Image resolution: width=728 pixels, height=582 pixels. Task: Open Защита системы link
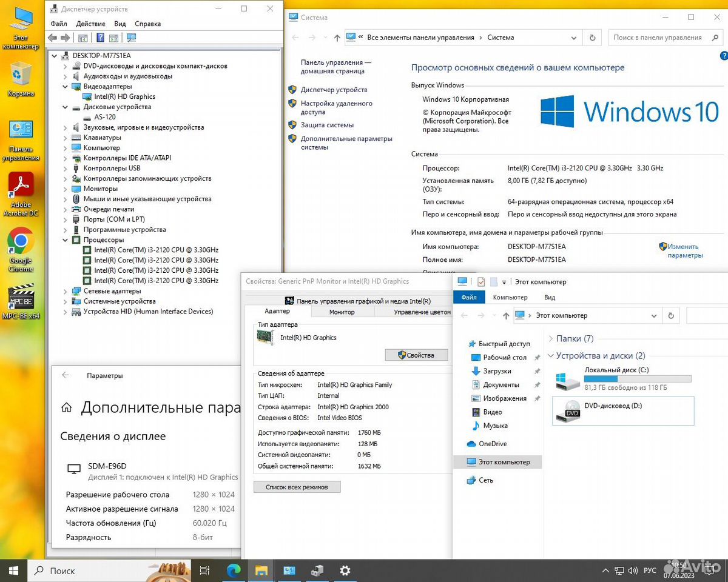(327, 125)
